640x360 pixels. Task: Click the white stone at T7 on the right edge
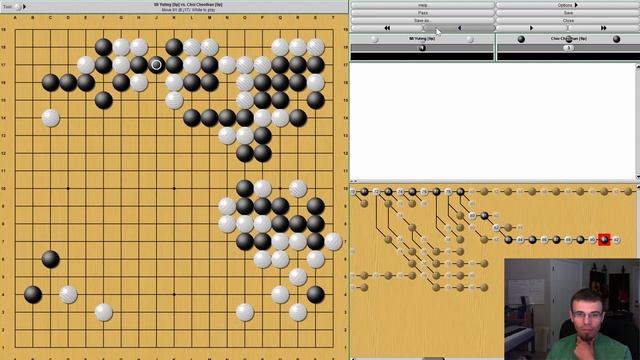click(333, 242)
